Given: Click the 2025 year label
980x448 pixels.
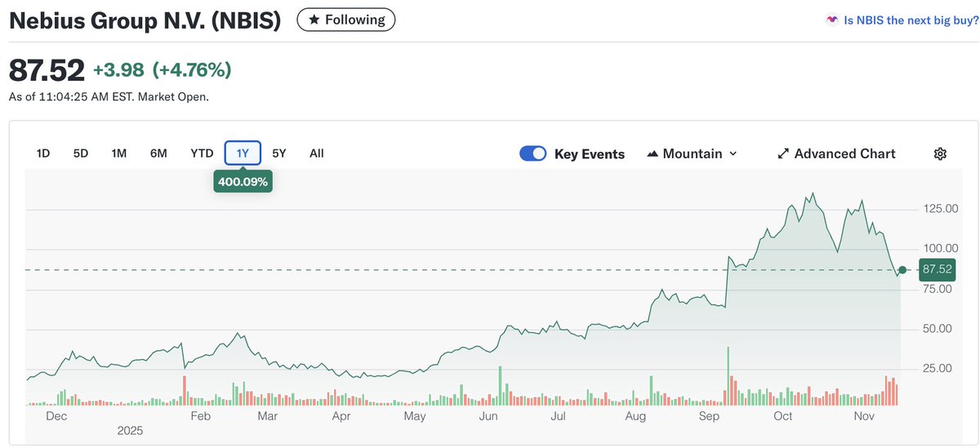Looking at the screenshot, I should (x=131, y=430).
